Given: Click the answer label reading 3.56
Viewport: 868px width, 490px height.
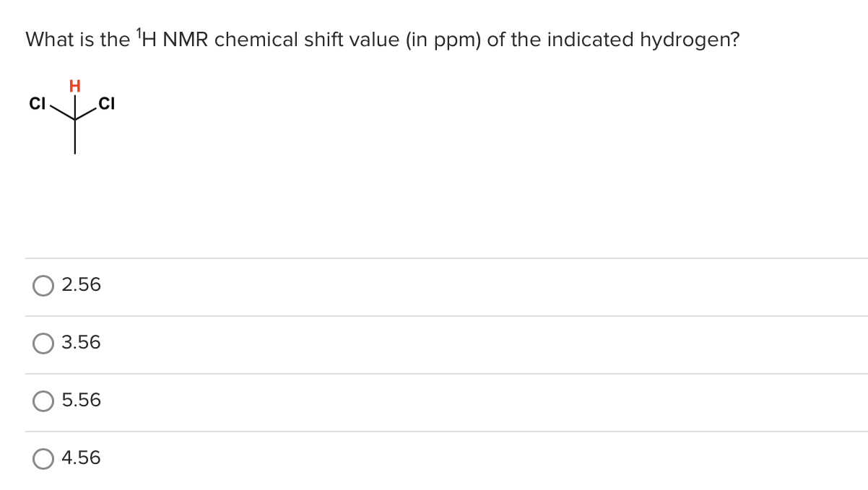Looking at the screenshot, I should tap(81, 344).
